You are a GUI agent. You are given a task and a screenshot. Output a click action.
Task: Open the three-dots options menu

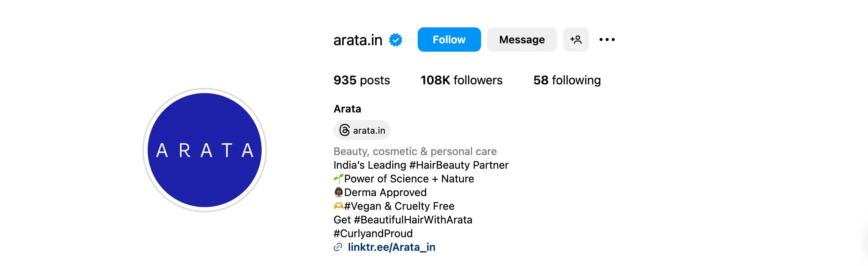click(x=607, y=40)
